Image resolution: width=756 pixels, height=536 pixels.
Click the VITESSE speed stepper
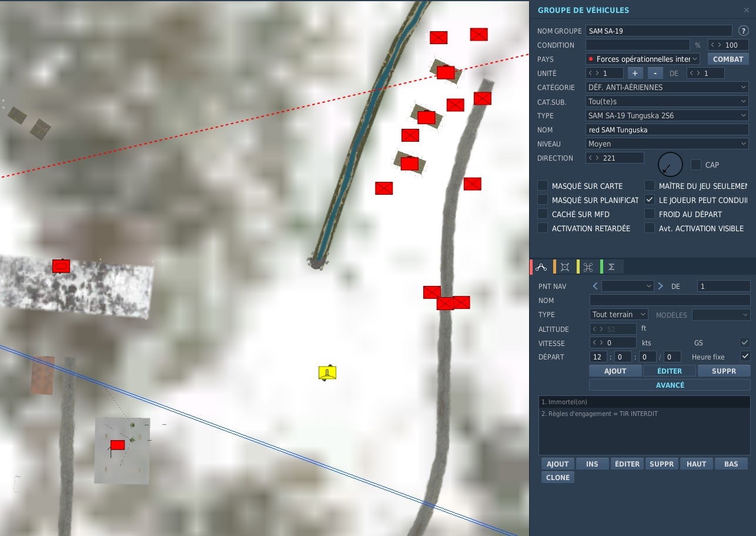613,342
